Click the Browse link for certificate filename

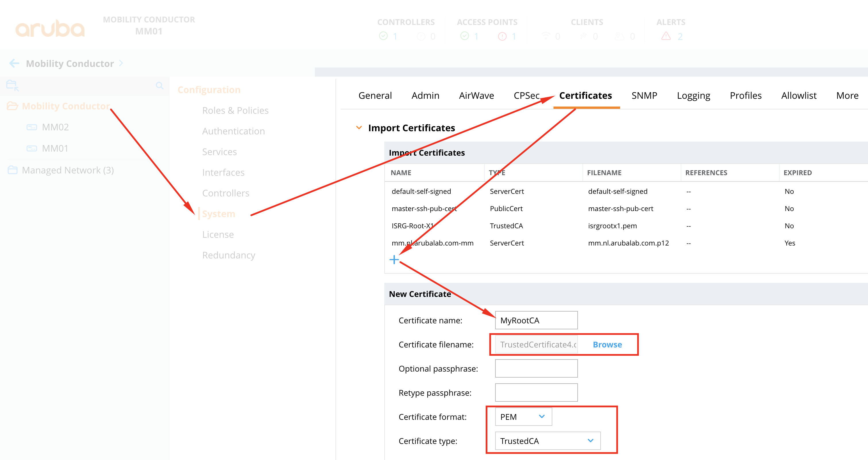click(607, 345)
